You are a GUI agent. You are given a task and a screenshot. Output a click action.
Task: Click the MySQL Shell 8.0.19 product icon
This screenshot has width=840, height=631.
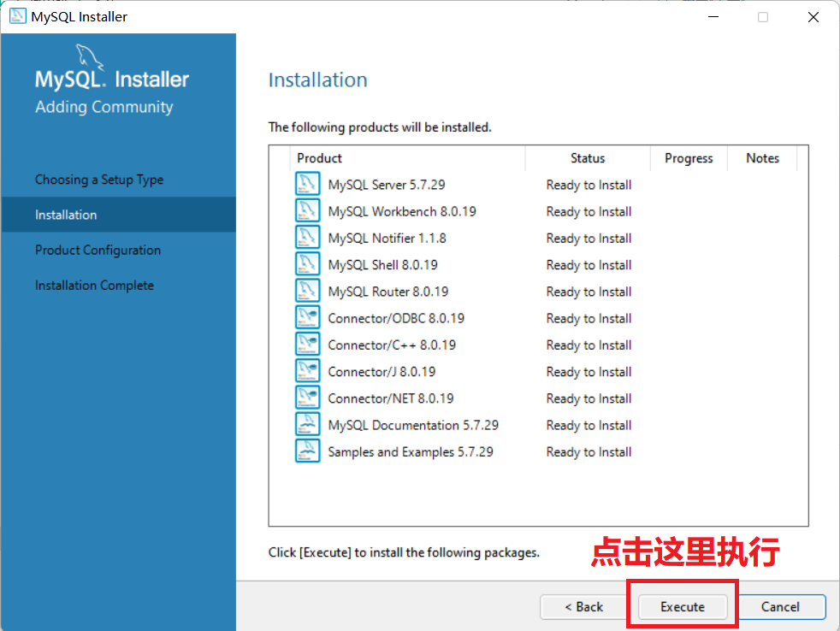click(x=307, y=264)
